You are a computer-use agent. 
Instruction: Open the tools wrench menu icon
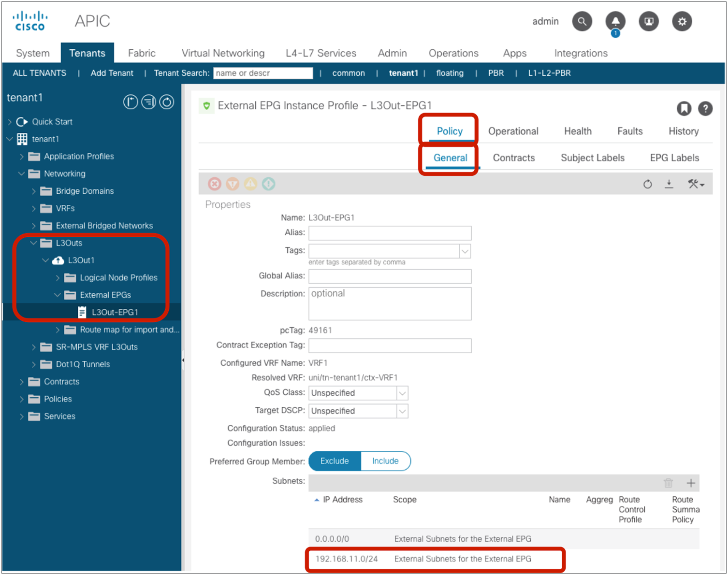(696, 184)
